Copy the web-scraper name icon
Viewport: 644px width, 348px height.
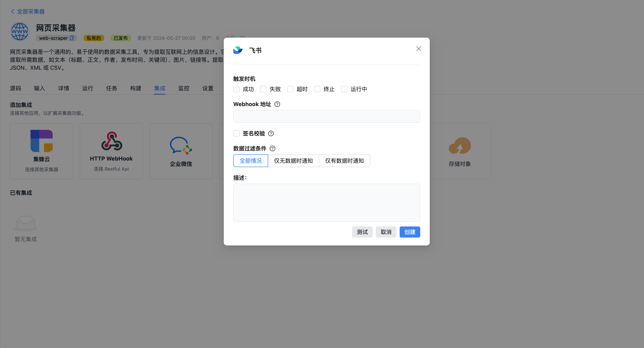click(72, 38)
